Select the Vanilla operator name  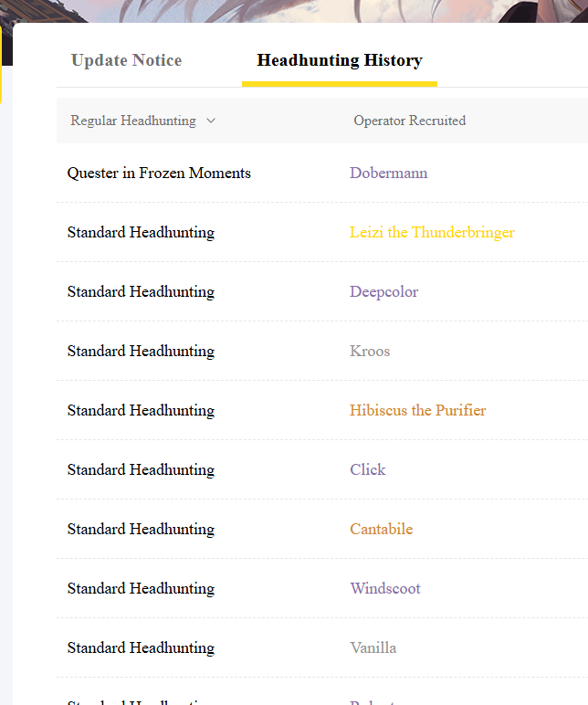coord(373,647)
